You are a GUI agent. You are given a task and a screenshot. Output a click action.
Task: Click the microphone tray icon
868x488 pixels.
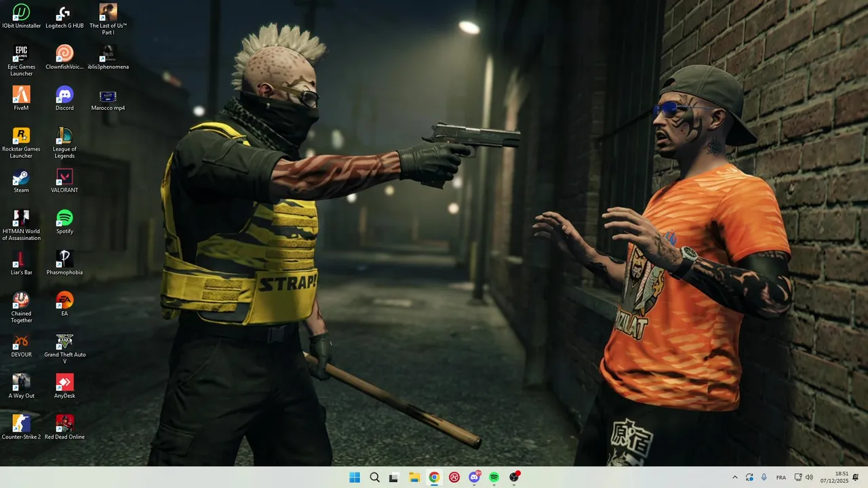point(764,477)
